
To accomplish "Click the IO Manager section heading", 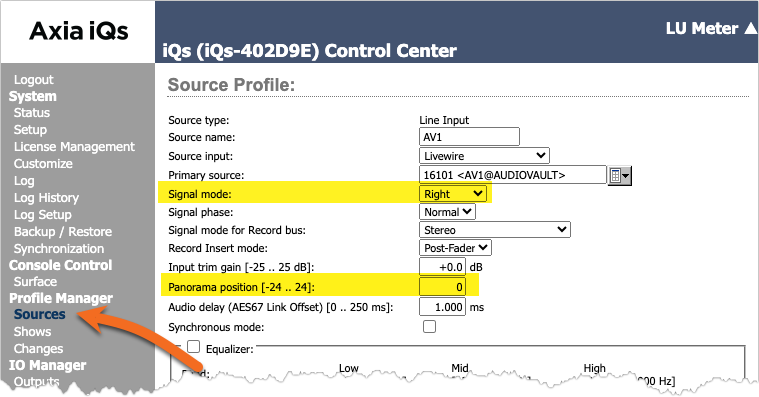I will point(47,365).
